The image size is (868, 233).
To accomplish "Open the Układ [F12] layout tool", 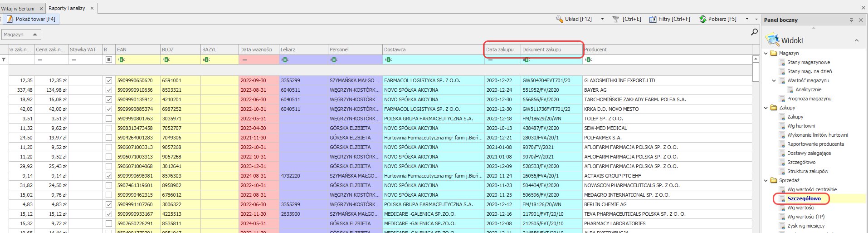I will 574,19.
